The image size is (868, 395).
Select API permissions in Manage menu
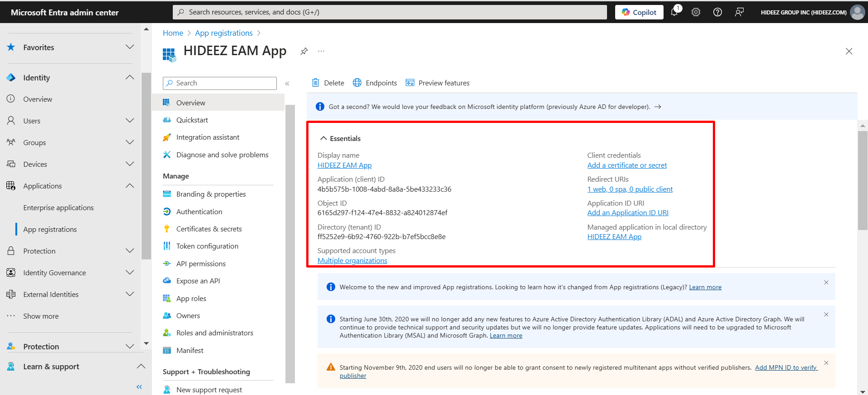[x=201, y=263]
